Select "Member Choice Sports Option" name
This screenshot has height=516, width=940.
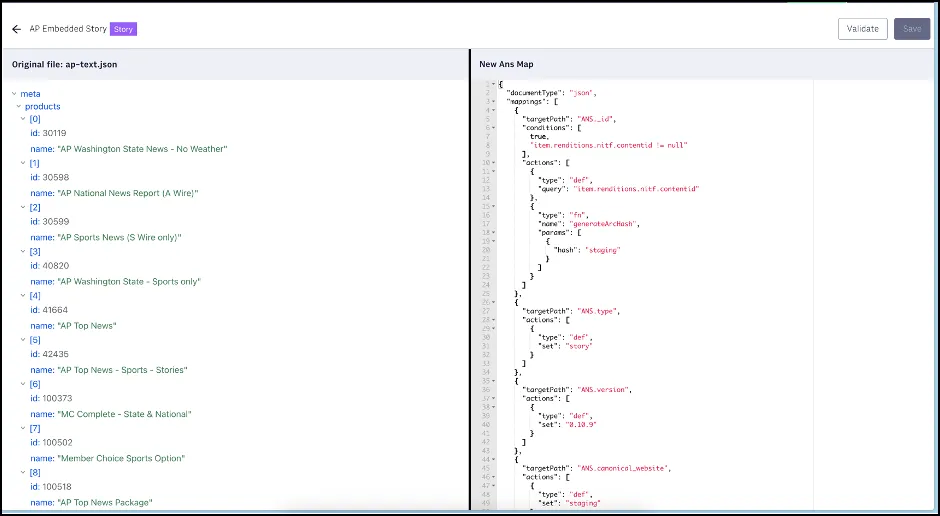pos(121,458)
